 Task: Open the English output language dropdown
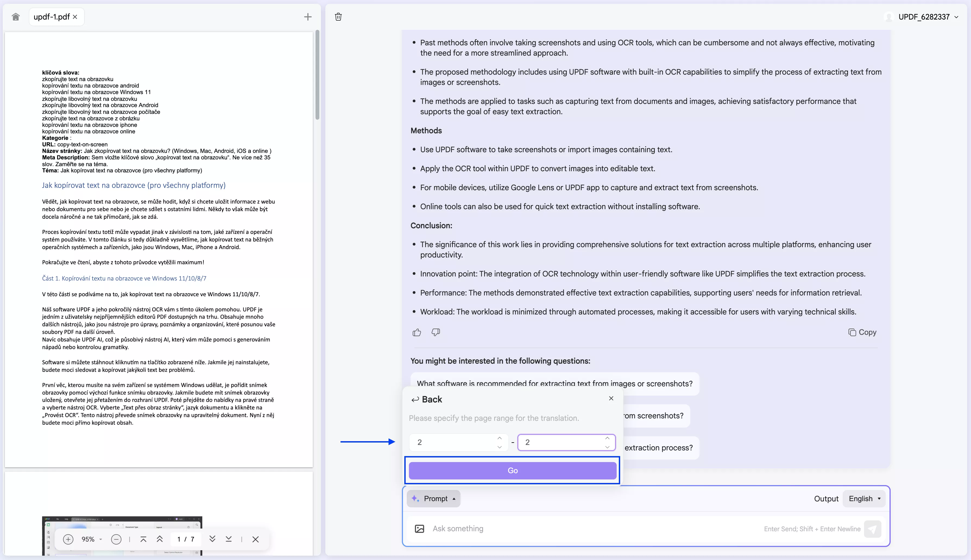(x=864, y=498)
